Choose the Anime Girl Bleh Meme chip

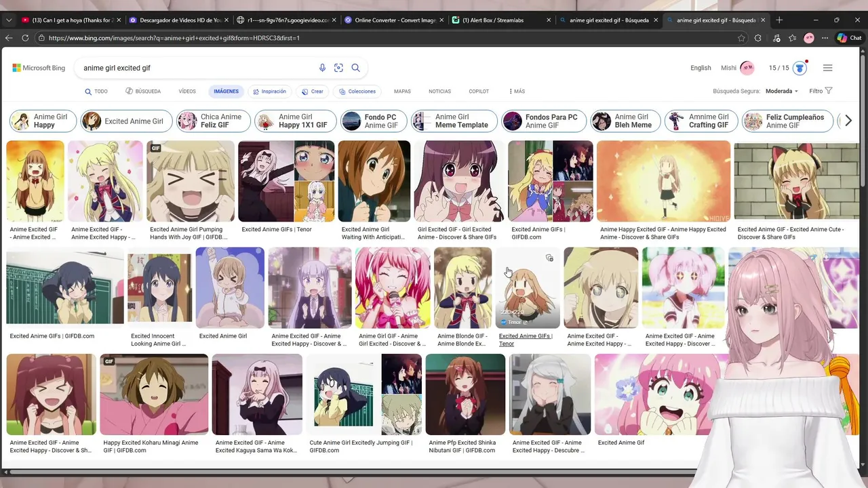point(625,121)
